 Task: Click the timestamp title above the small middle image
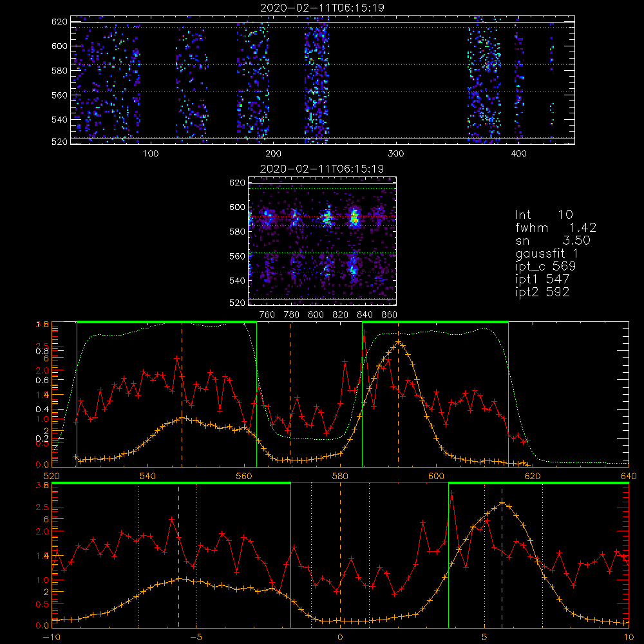[x=322, y=169]
